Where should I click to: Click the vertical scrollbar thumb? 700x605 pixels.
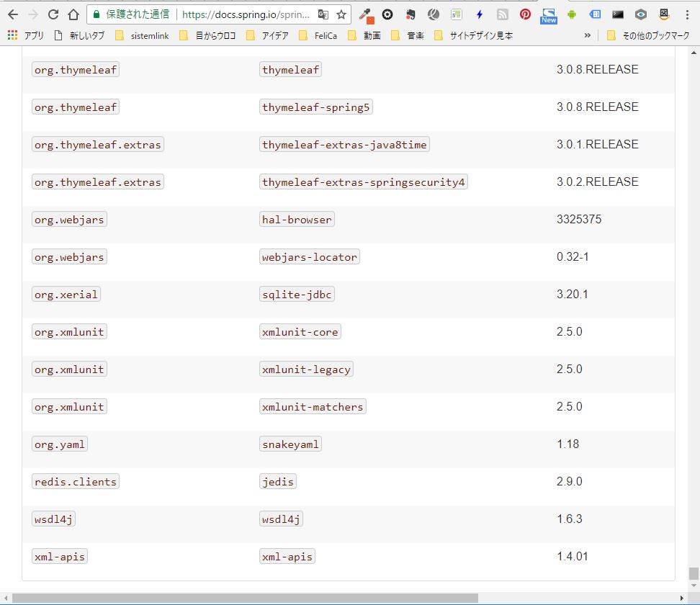pyautogui.click(x=694, y=573)
